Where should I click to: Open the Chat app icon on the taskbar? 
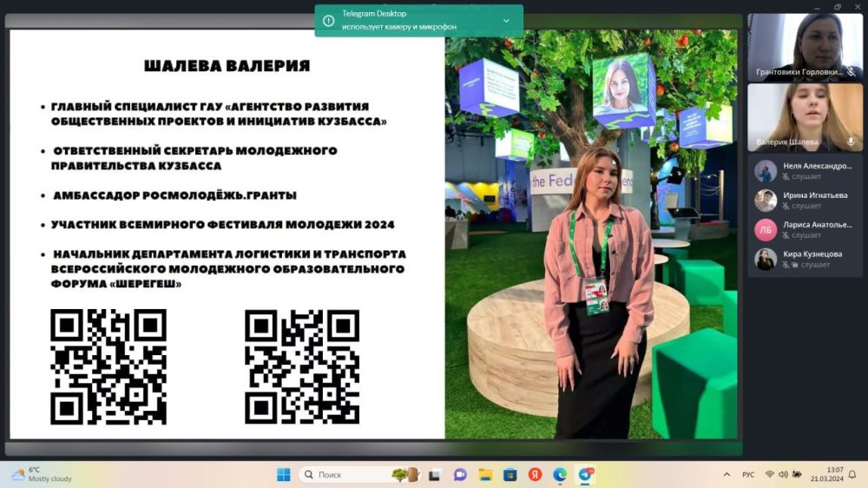[460, 475]
